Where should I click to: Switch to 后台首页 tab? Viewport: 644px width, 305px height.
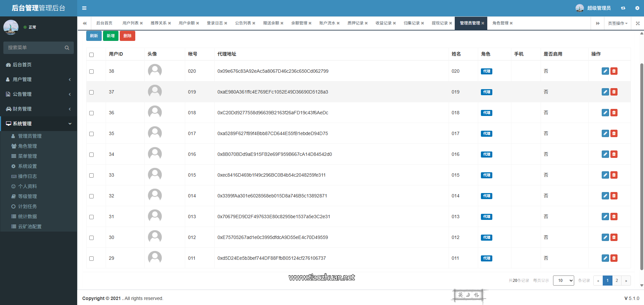pyautogui.click(x=104, y=23)
